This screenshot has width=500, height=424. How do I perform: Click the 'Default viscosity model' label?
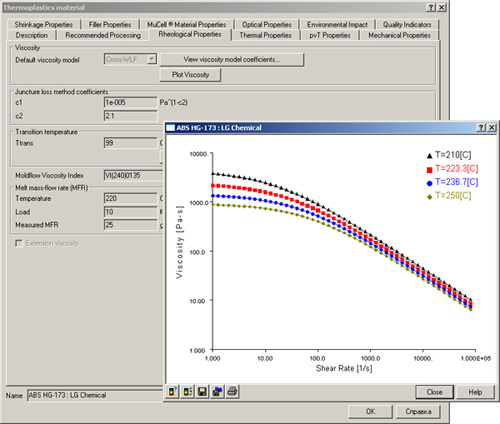47,60
